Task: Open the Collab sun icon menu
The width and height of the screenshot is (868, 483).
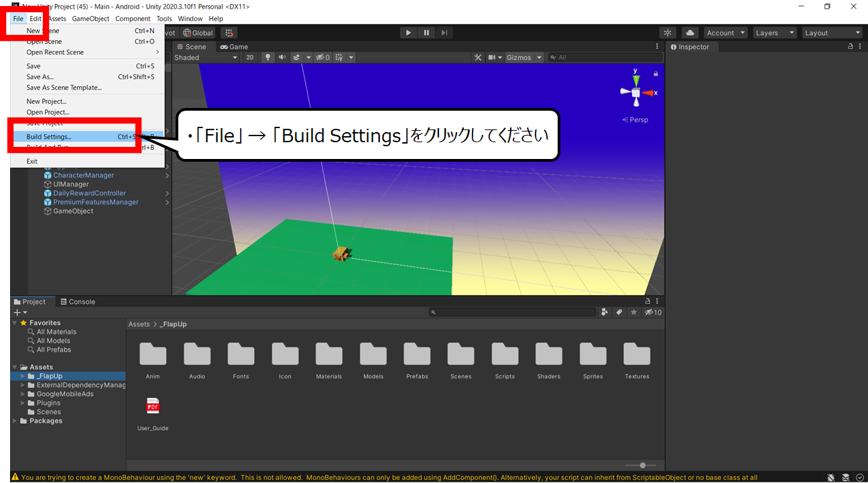Action: [668, 33]
